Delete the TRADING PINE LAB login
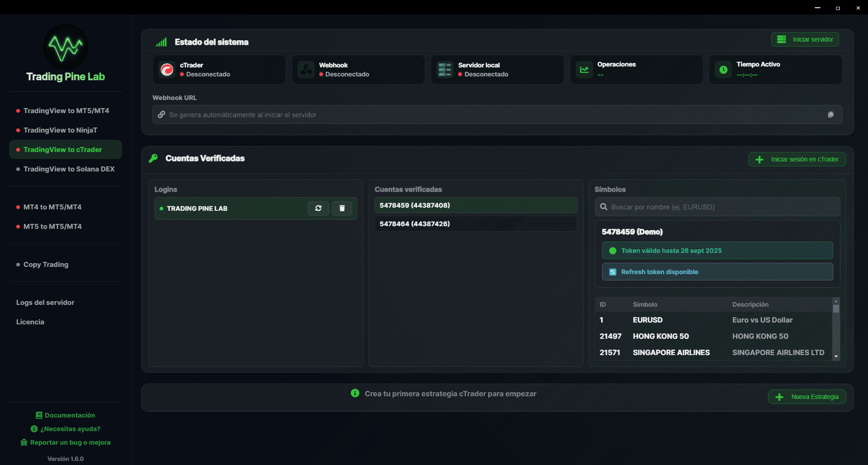868x465 pixels. [342, 209]
